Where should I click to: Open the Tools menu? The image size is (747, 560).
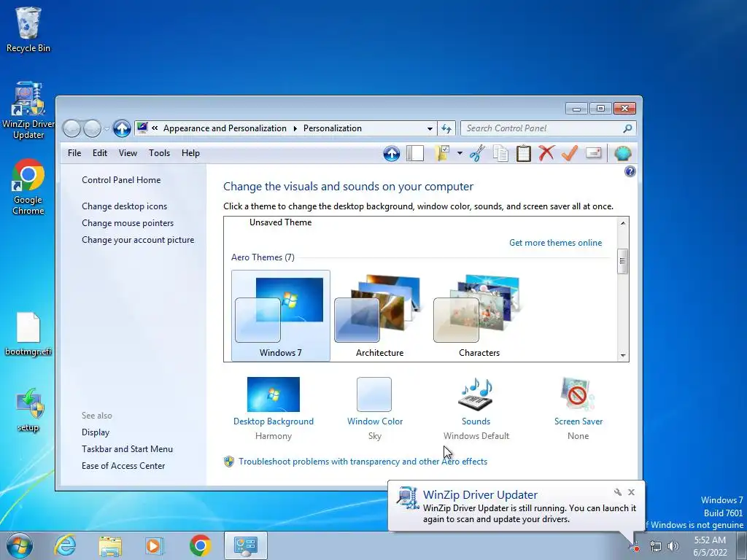tap(159, 153)
